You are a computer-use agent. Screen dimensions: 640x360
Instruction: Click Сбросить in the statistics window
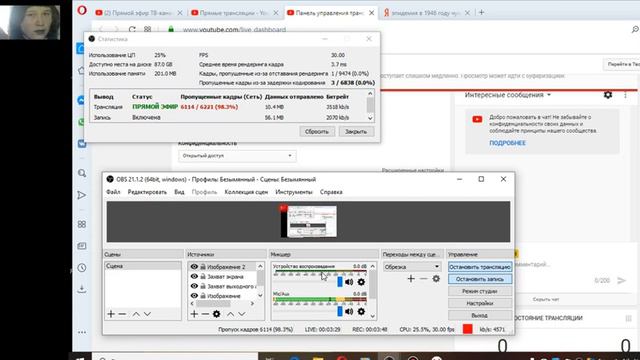click(317, 131)
